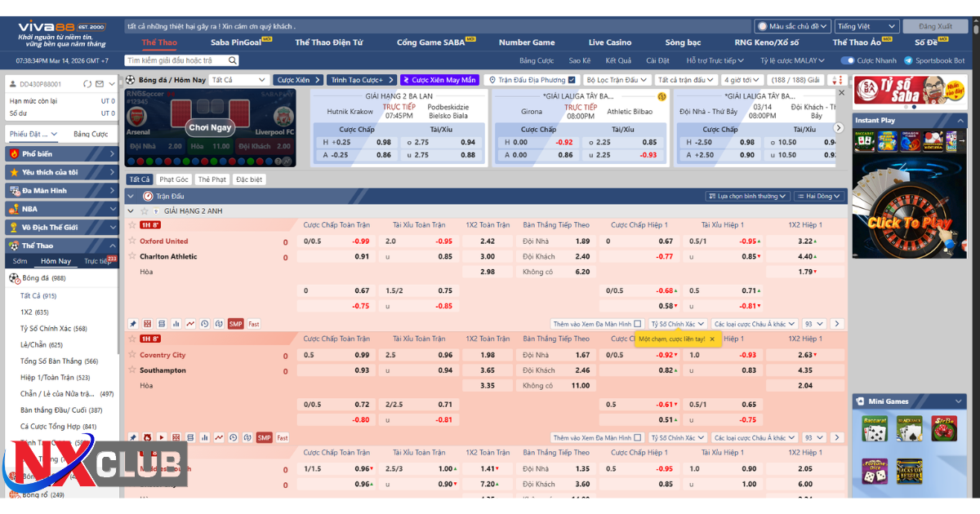Open match statistics via bar chart icon

[x=176, y=324]
